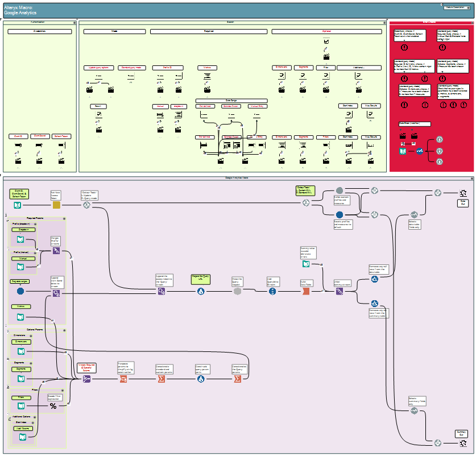Image resolution: width=476 pixels, height=456 pixels.
Task: Click the Summary Out label box
Action: coord(461,434)
